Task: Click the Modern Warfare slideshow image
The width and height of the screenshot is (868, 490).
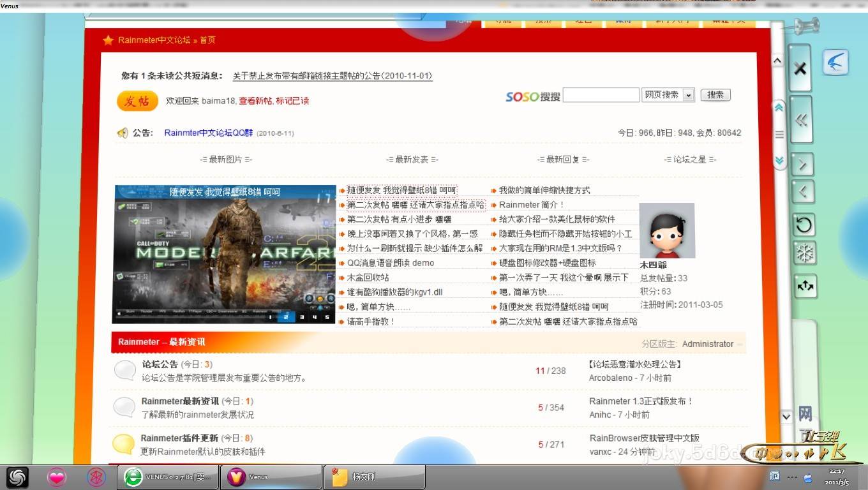Action: (x=224, y=254)
